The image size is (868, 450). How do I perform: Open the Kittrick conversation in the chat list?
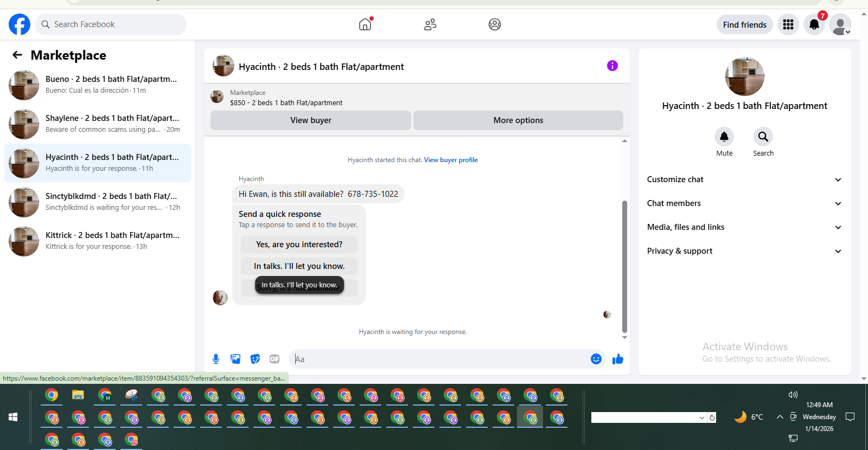[x=98, y=241]
